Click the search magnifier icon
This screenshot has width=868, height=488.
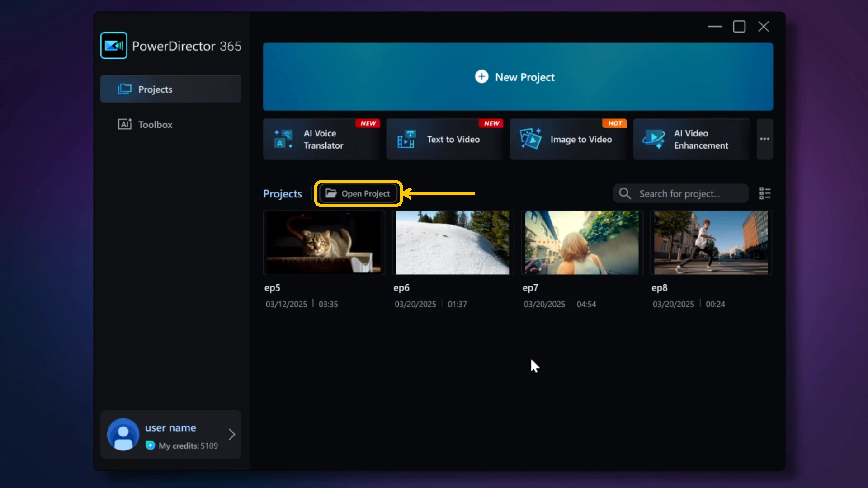click(x=625, y=193)
